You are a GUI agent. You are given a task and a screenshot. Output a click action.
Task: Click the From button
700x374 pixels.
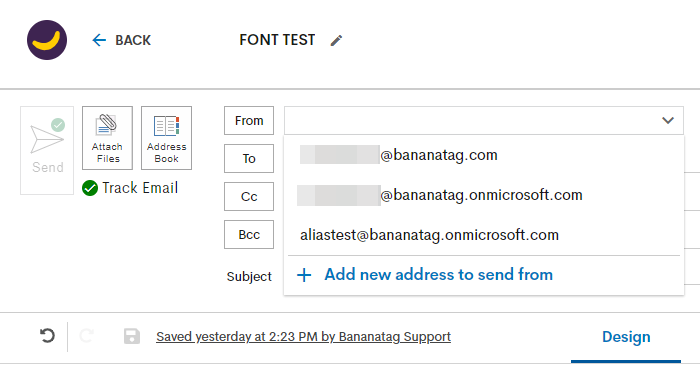tap(249, 121)
